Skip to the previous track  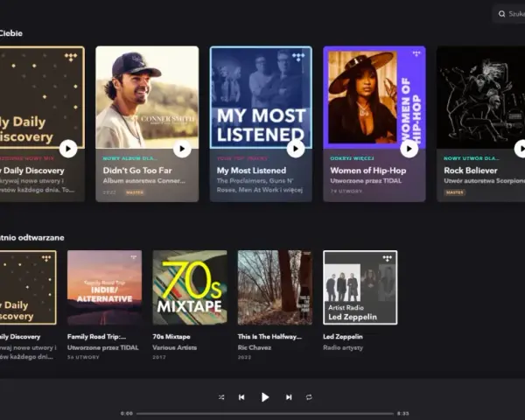(x=241, y=397)
